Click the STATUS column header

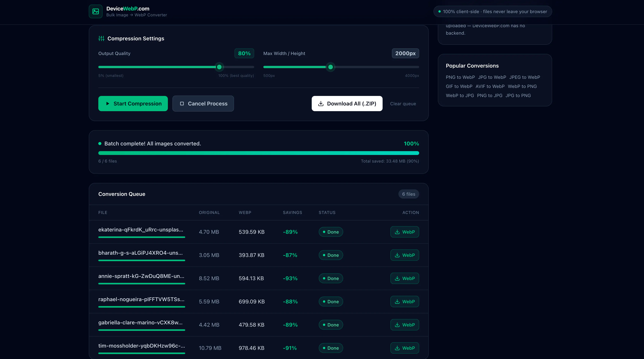pos(327,213)
